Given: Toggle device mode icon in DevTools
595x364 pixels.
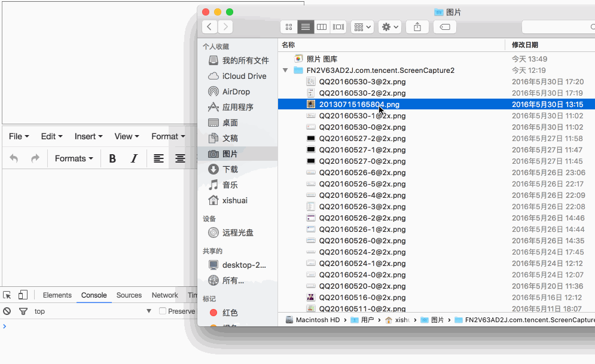Looking at the screenshot, I should pyautogui.click(x=22, y=295).
